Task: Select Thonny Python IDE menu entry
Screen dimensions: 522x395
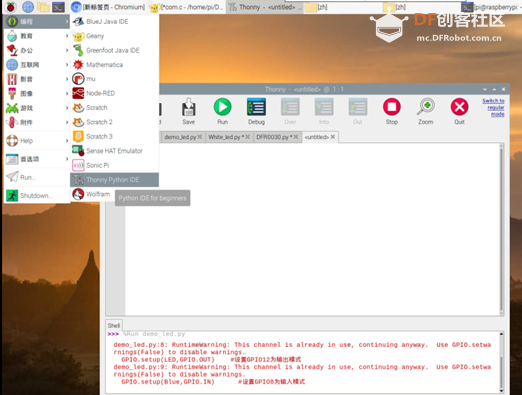Action: tap(114, 180)
